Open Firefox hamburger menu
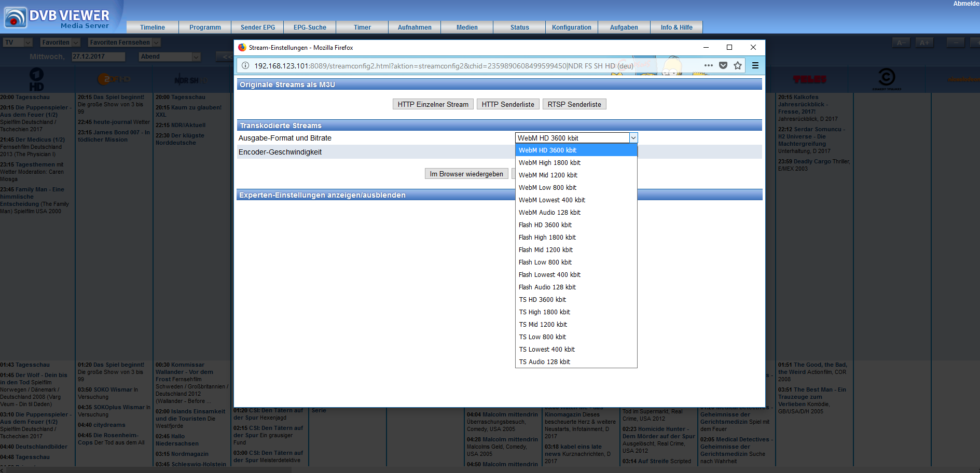 (x=755, y=65)
